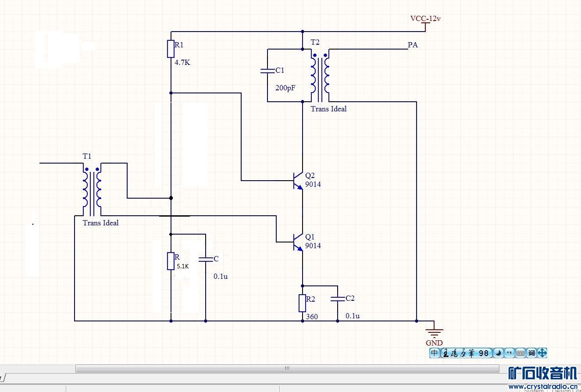Click the C2 designator text
The height and width of the screenshot is (392, 581).
(350, 298)
